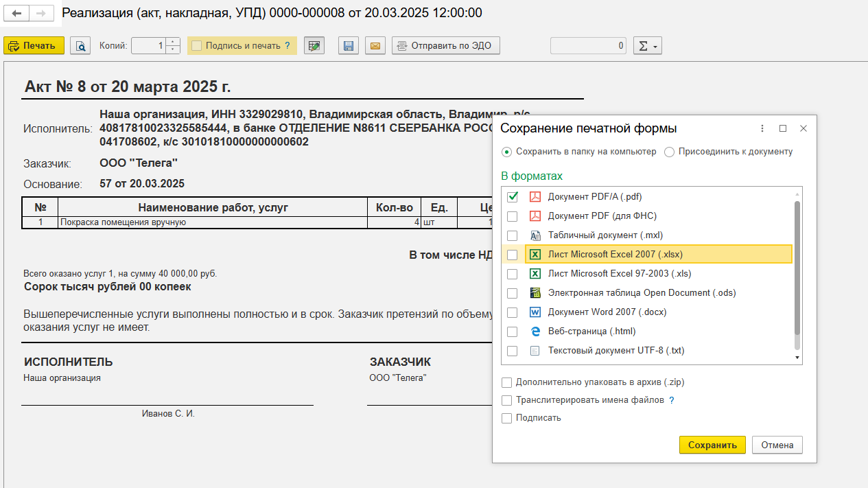
Task: Toggle the edit mode icon in toolbar
Action: pos(314,46)
